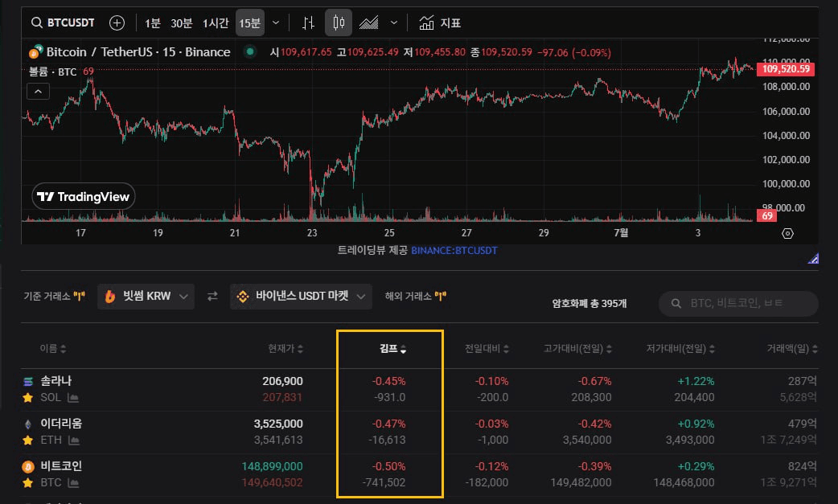The image size is (838, 504).
Task: Focus the coin search input field
Action: (x=738, y=303)
